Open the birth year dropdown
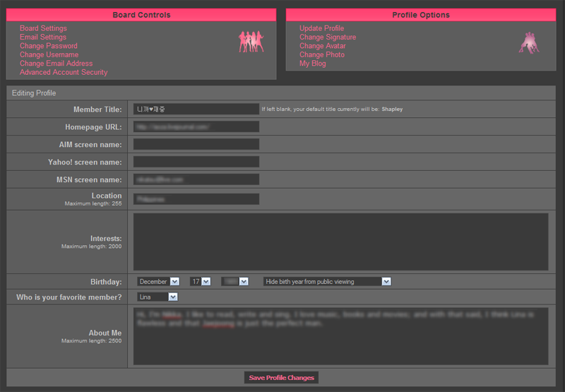The image size is (565, 392). [x=234, y=281]
